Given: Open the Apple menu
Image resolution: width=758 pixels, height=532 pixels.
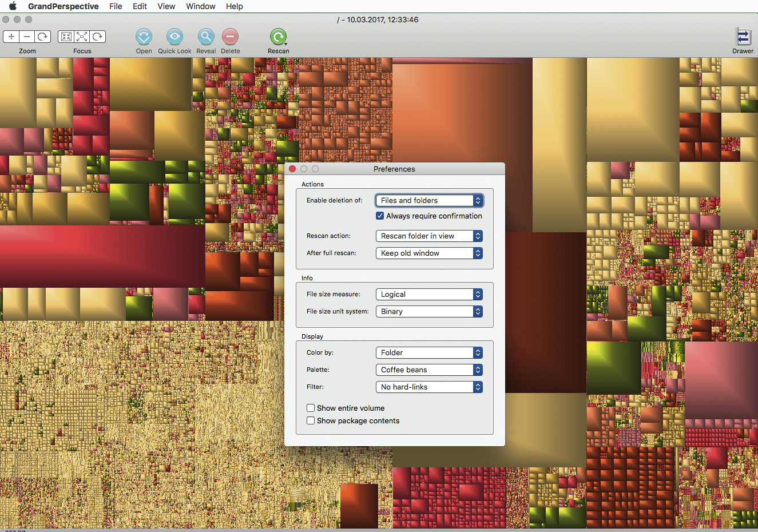Looking at the screenshot, I should click(x=13, y=6).
